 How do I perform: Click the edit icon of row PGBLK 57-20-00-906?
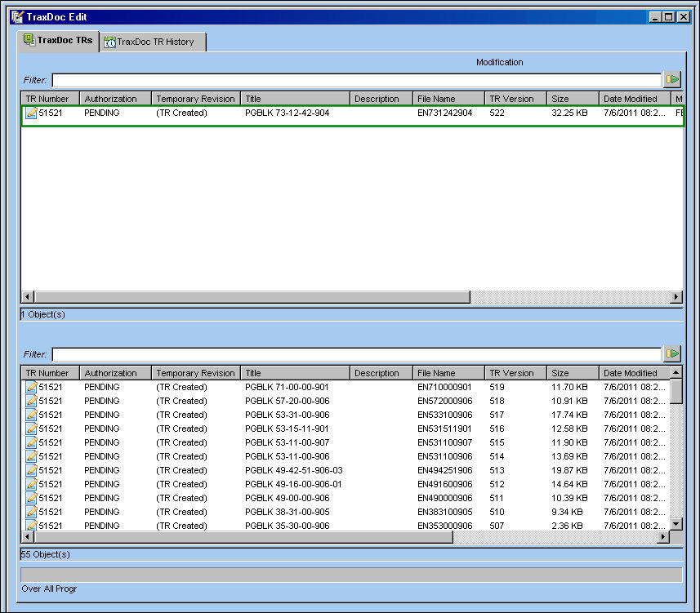(x=31, y=401)
